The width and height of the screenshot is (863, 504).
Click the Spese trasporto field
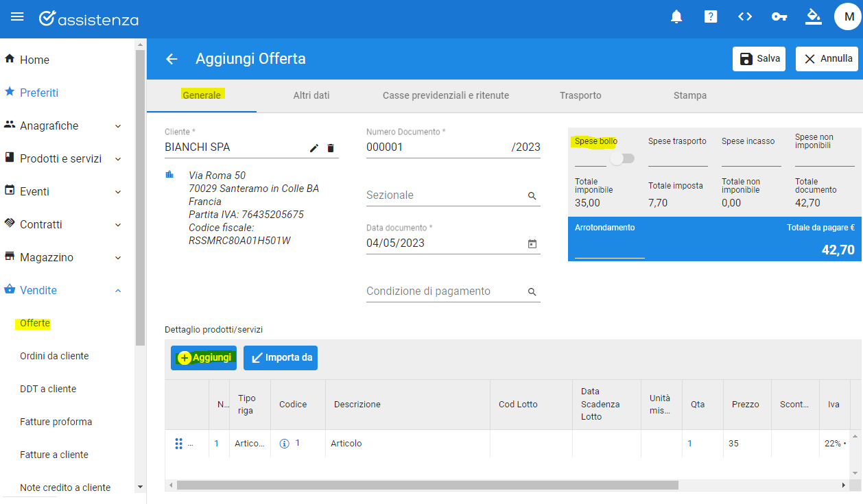678,158
